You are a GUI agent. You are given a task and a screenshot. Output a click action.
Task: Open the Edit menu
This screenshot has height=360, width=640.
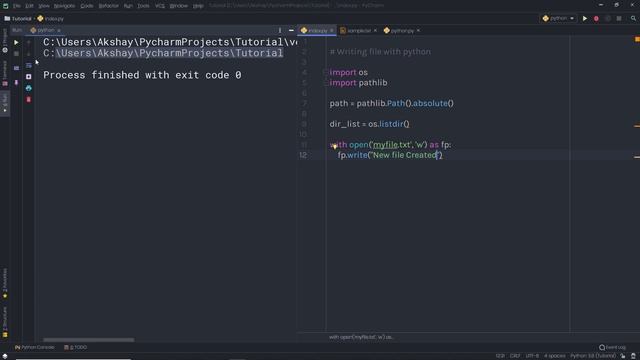tap(29, 6)
